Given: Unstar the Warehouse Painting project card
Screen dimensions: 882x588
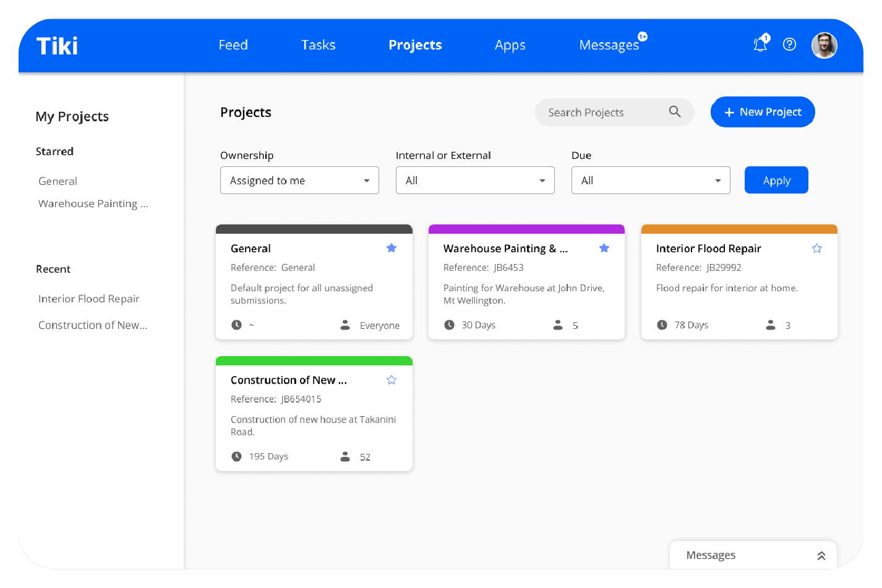Looking at the screenshot, I should click(x=604, y=248).
